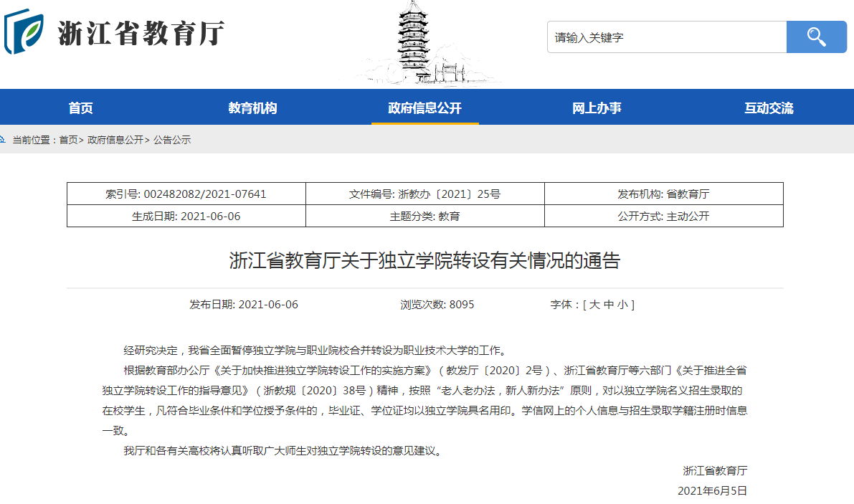854x504 pixels.
Task: Click the location marker icon beside 当前位置
Action: point(4,140)
